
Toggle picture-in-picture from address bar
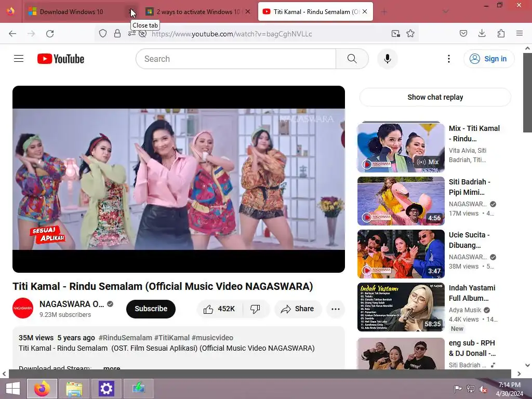(395, 34)
